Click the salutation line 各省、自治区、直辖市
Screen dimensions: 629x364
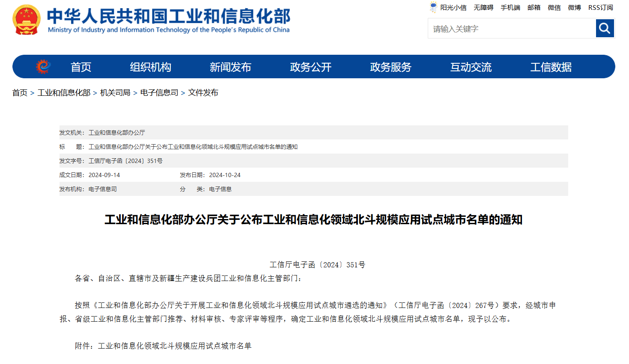(x=188, y=278)
